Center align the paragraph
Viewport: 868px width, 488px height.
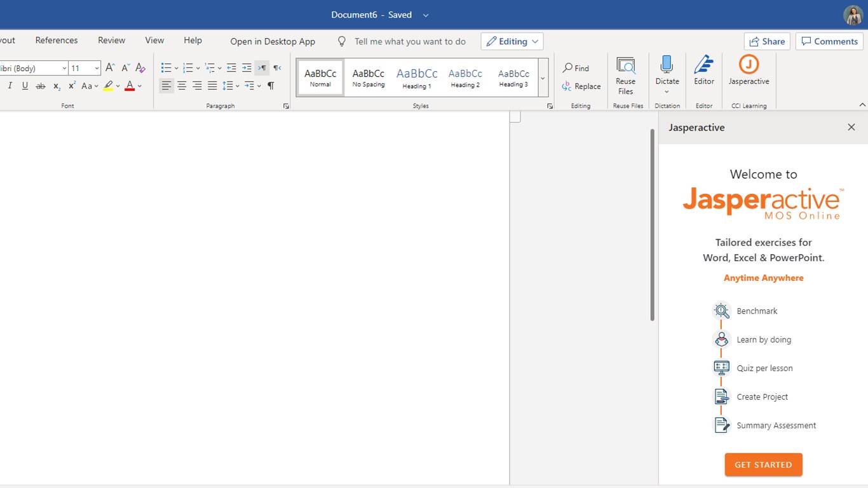coord(182,86)
